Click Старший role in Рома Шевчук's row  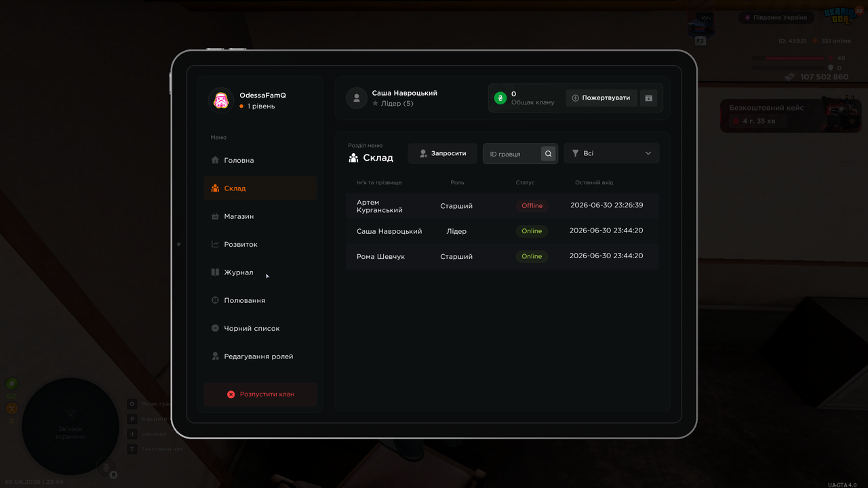pyautogui.click(x=456, y=257)
